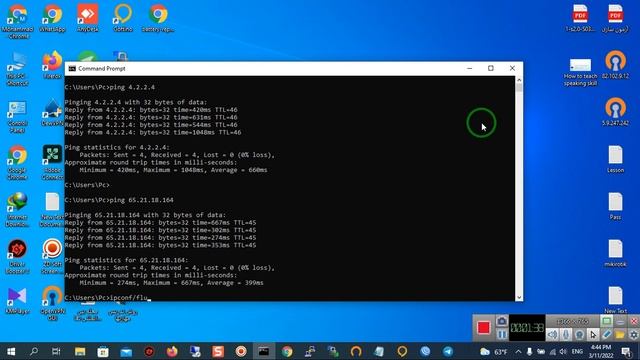The height and width of the screenshot is (360, 640).
Task: Launch Firefox from desktop shortcut
Action: (53, 65)
